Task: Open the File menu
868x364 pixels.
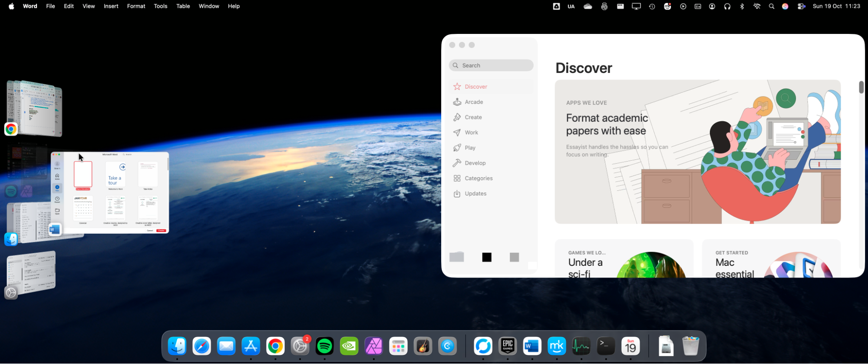Action: 50,6
